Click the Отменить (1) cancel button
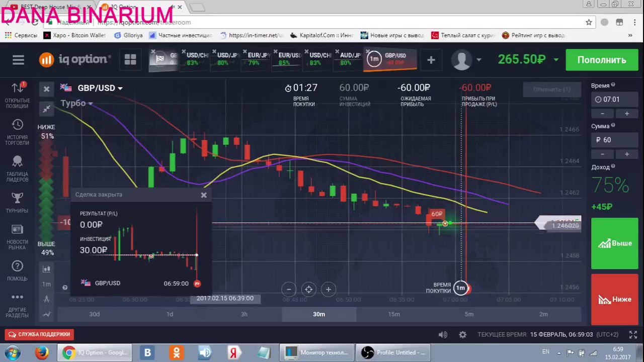Viewport: 644px width, 362px height. (x=551, y=89)
